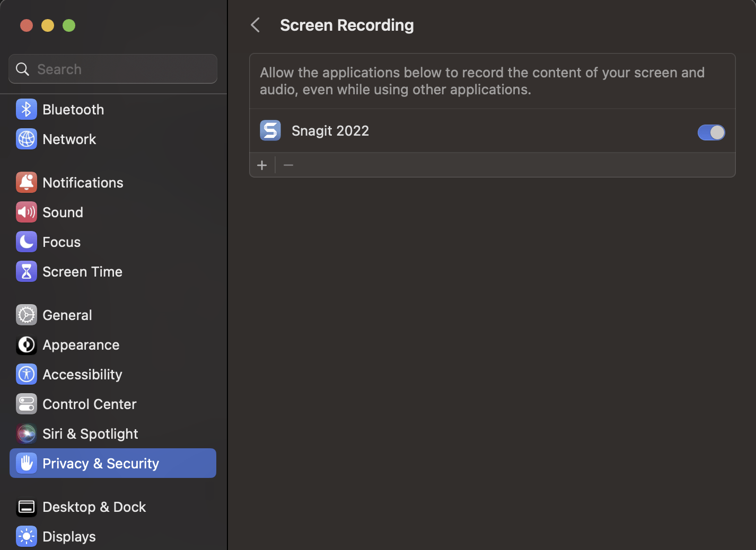Image resolution: width=756 pixels, height=550 pixels.
Task: Remove selected app with the minus button
Action: tap(288, 165)
